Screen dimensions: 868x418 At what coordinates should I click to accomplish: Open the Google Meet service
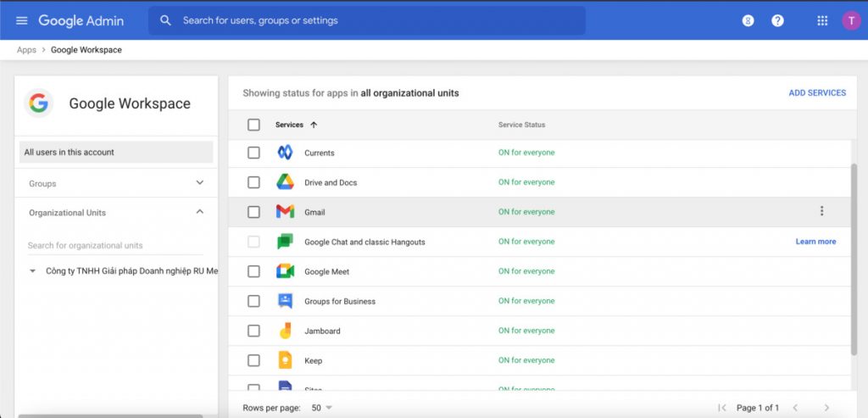tap(326, 272)
